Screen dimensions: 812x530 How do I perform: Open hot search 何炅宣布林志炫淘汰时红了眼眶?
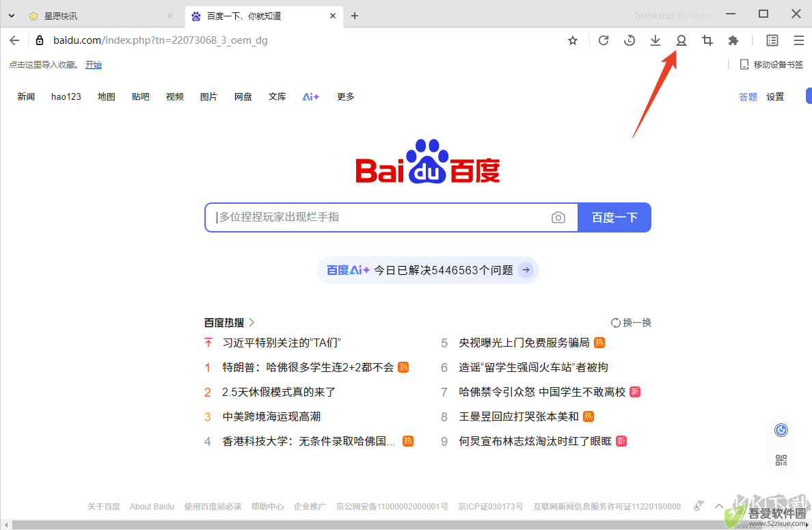click(535, 441)
